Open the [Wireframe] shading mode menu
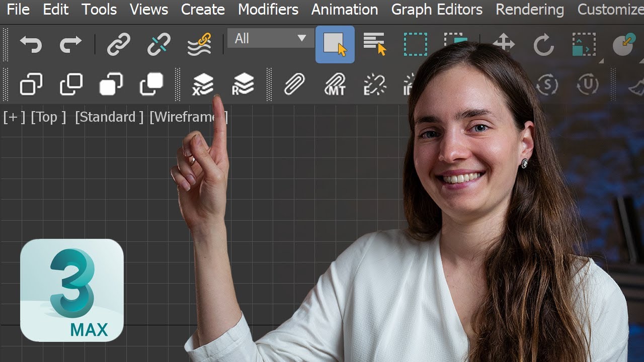 tap(189, 117)
